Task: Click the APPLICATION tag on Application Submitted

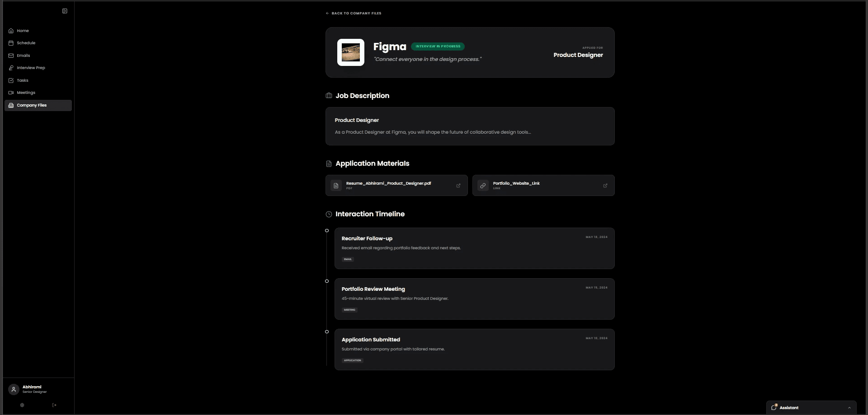Action: pyautogui.click(x=353, y=360)
